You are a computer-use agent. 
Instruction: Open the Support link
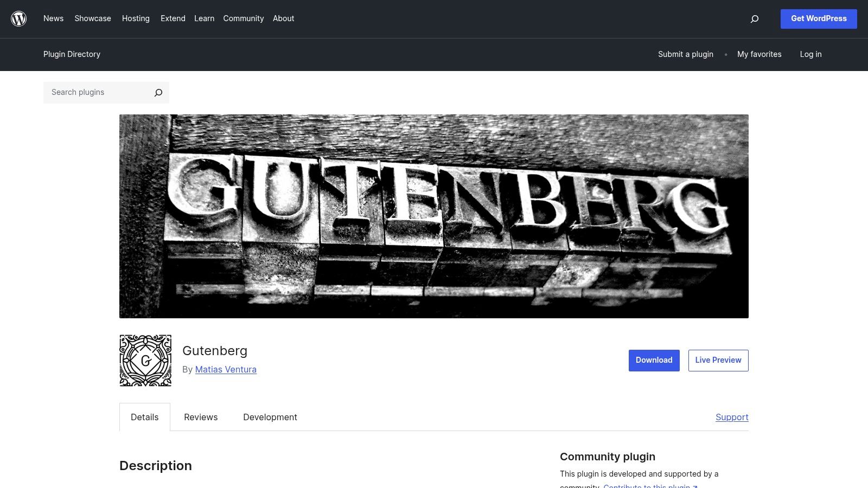coord(732,417)
